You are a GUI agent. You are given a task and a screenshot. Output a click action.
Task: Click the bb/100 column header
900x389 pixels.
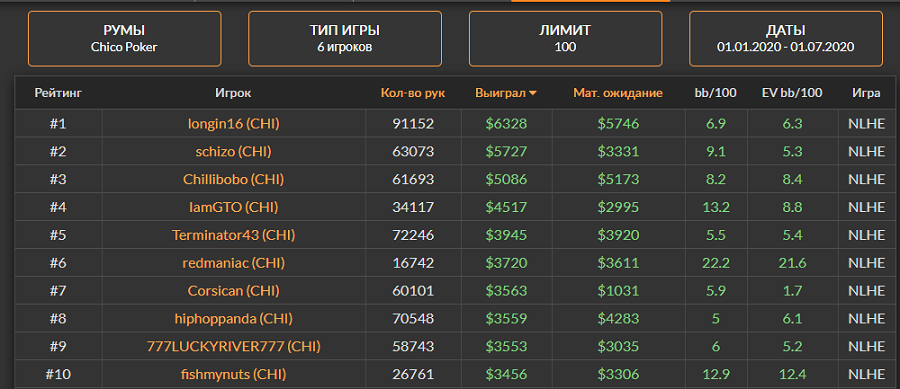point(716,93)
